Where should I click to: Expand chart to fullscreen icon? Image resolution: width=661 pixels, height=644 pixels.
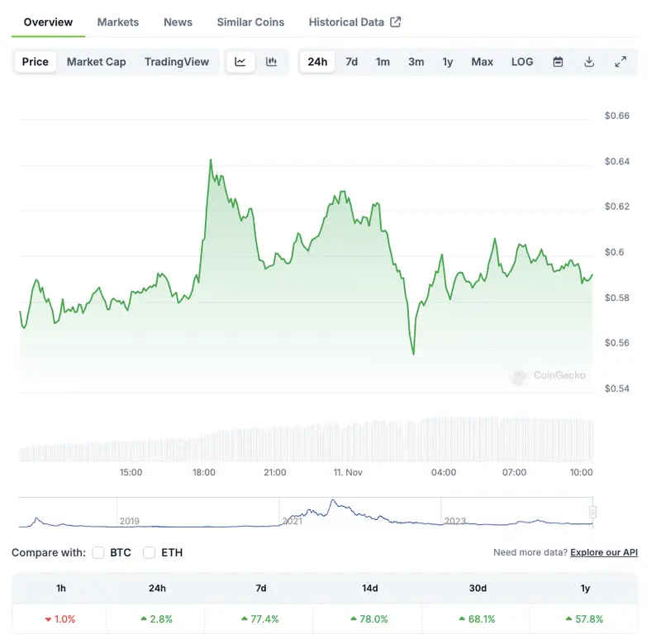tap(621, 62)
